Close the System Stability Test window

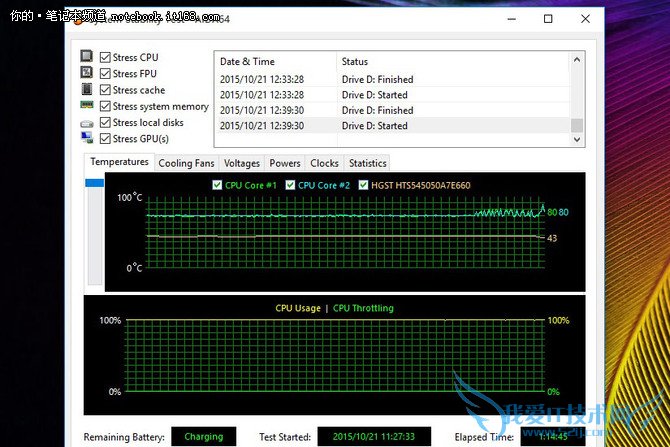coord(585,19)
